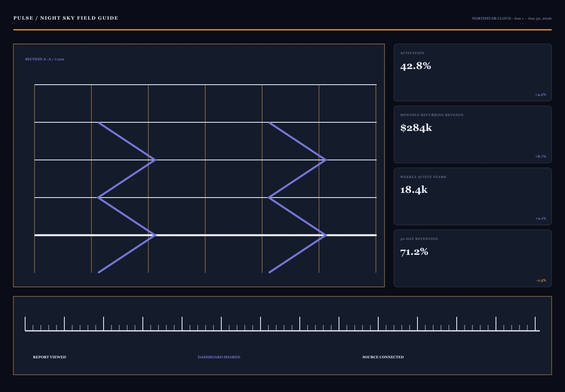Open the Monthly Recurring Revenue card
This screenshot has width=565, height=392.
click(473, 134)
